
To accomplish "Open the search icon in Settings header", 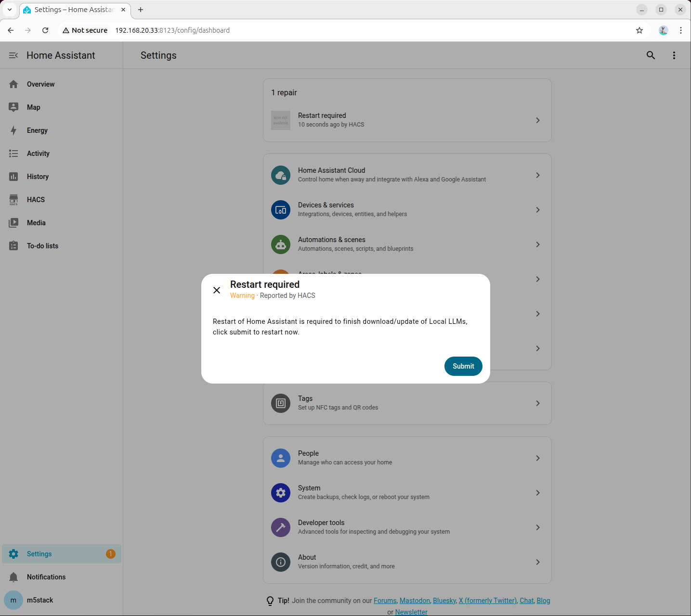I will coord(651,55).
